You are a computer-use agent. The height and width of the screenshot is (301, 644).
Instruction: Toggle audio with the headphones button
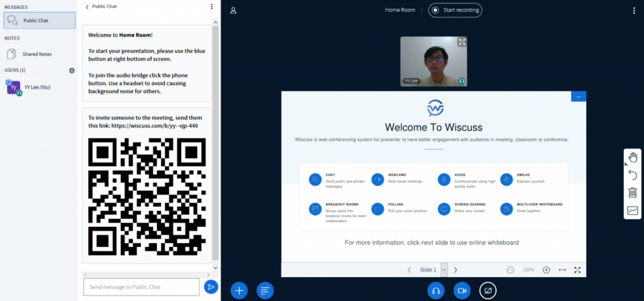[x=436, y=291]
